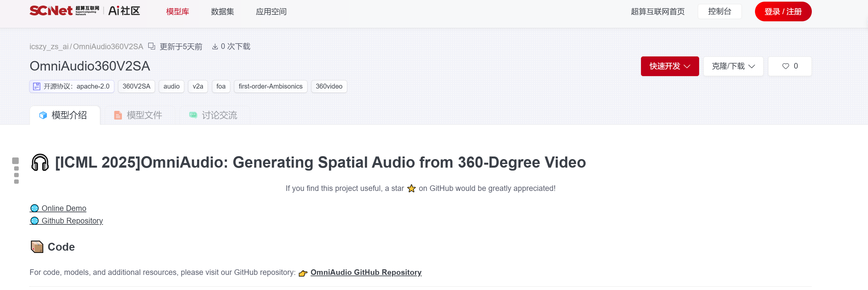
Task: Click the heart like icon
Action: tap(786, 66)
